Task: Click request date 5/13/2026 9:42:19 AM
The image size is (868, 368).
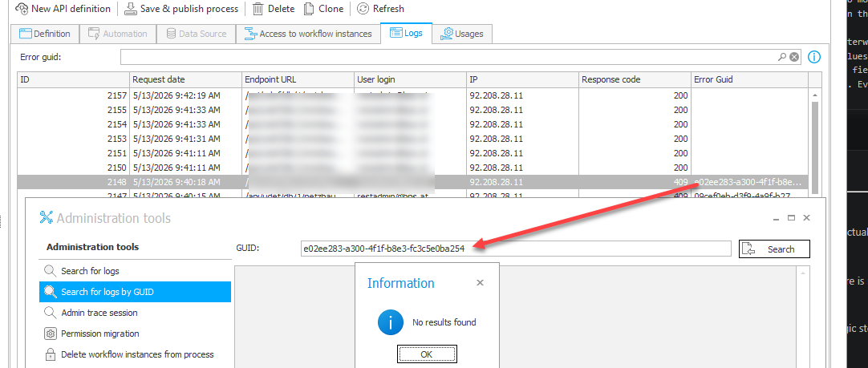Action: point(176,95)
